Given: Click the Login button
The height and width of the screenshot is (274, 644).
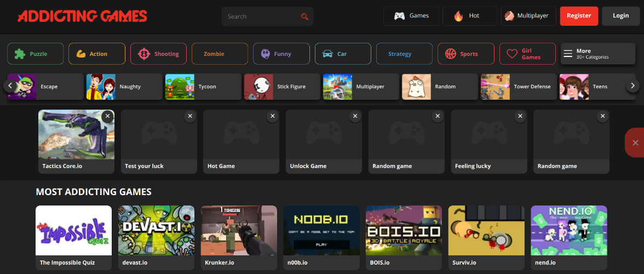Looking at the screenshot, I should tap(620, 16).
